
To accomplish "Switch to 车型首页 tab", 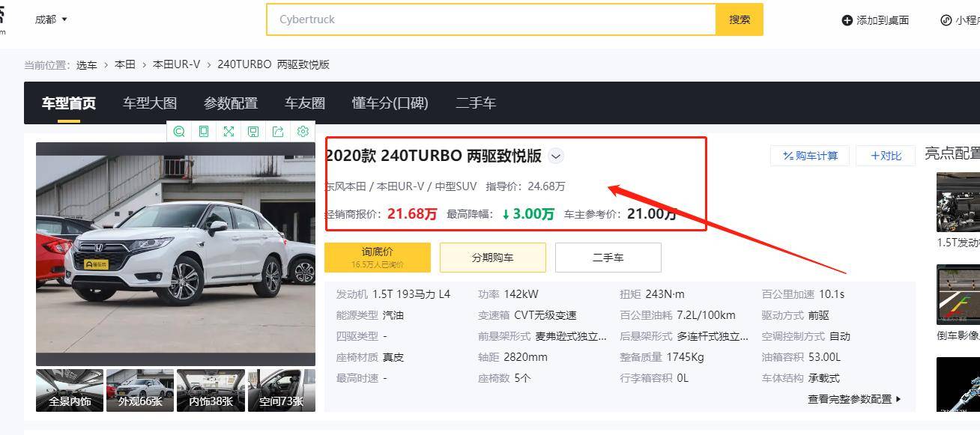I will 69,103.
